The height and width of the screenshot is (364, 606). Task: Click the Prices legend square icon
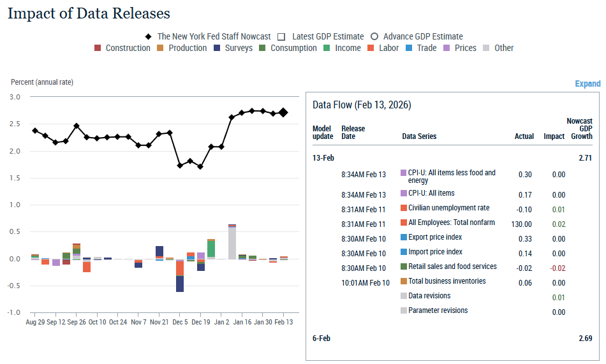point(447,48)
